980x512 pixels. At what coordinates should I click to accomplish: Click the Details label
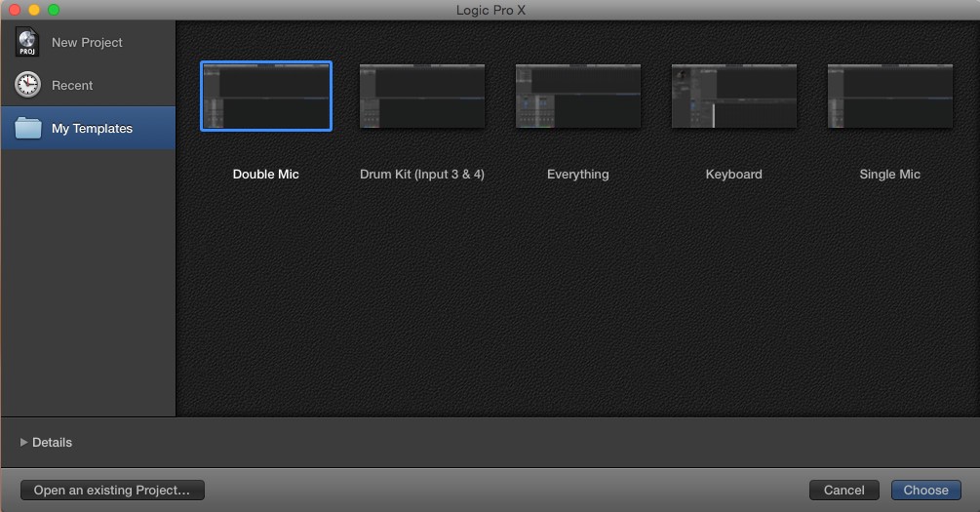pyautogui.click(x=52, y=443)
